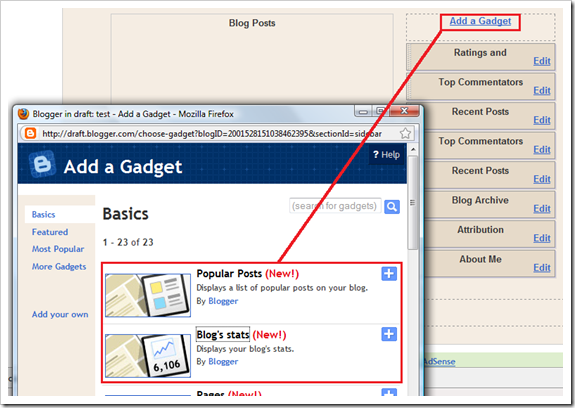This screenshot has width=575, height=408.
Task: Click the popup scrollbar up arrow
Action: click(x=413, y=150)
